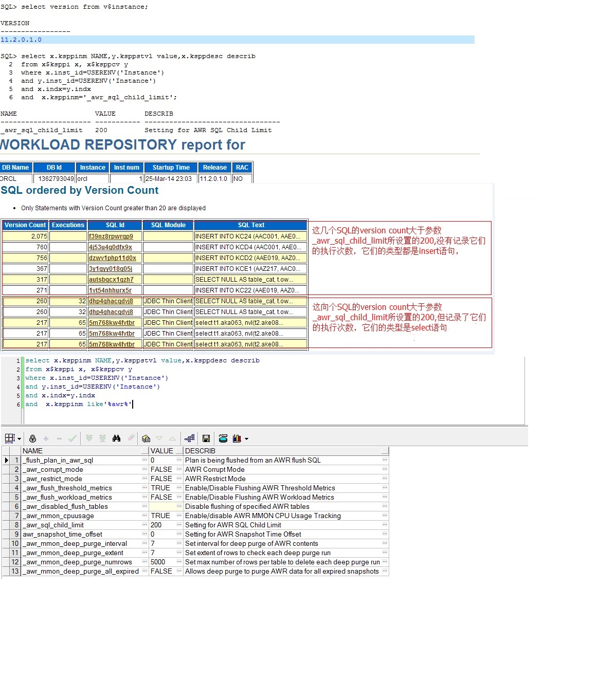Open the grid selection mode icon

click(x=10, y=438)
